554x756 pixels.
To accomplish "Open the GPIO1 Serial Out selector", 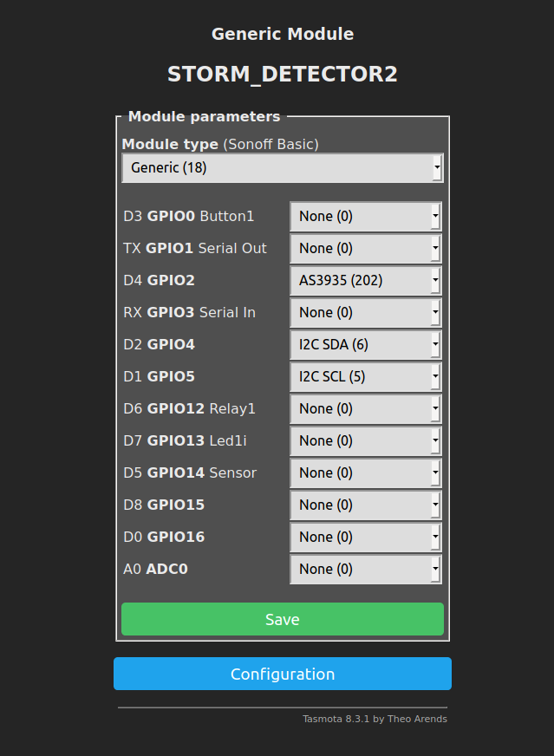I will (x=365, y=248).
